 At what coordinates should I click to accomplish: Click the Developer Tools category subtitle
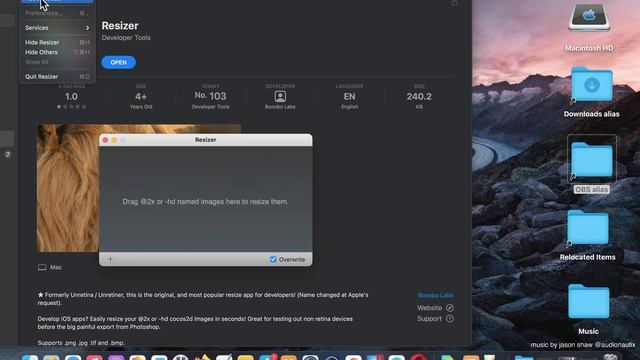[x=126, y=38]
